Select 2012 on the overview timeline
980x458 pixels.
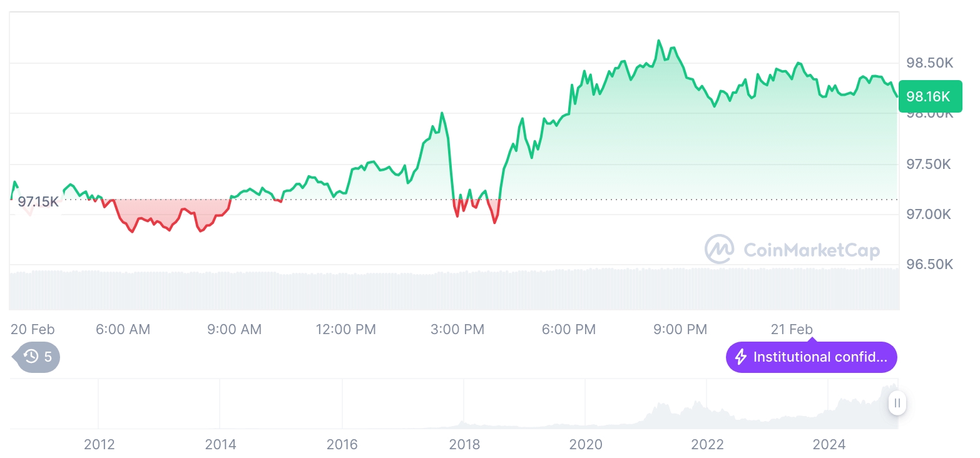99,444
